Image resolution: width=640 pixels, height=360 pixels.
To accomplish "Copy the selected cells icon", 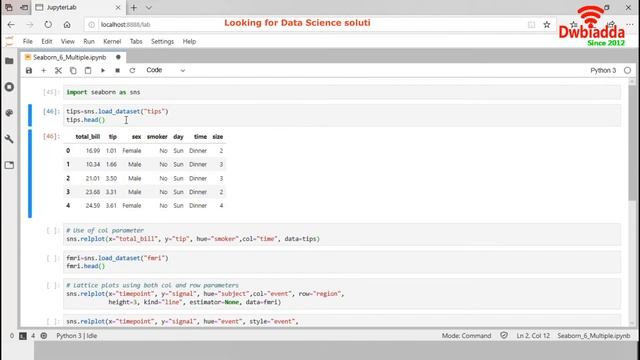I will (73, 71).
